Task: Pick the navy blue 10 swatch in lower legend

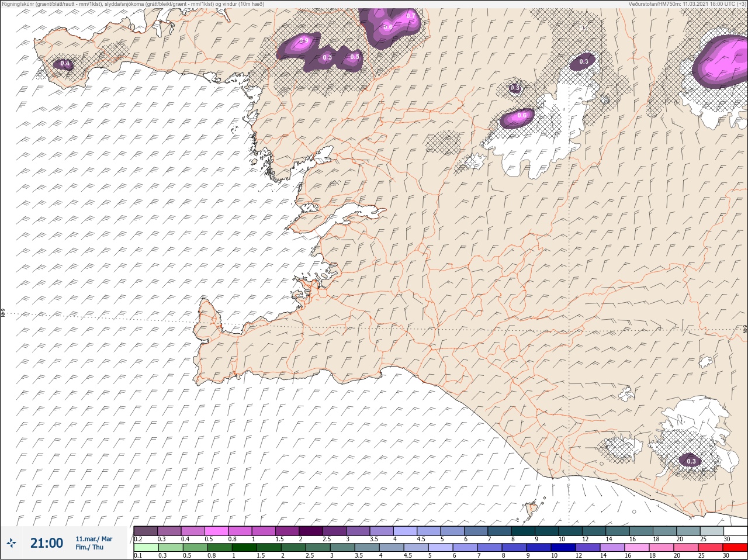Action: click(563, 548)
